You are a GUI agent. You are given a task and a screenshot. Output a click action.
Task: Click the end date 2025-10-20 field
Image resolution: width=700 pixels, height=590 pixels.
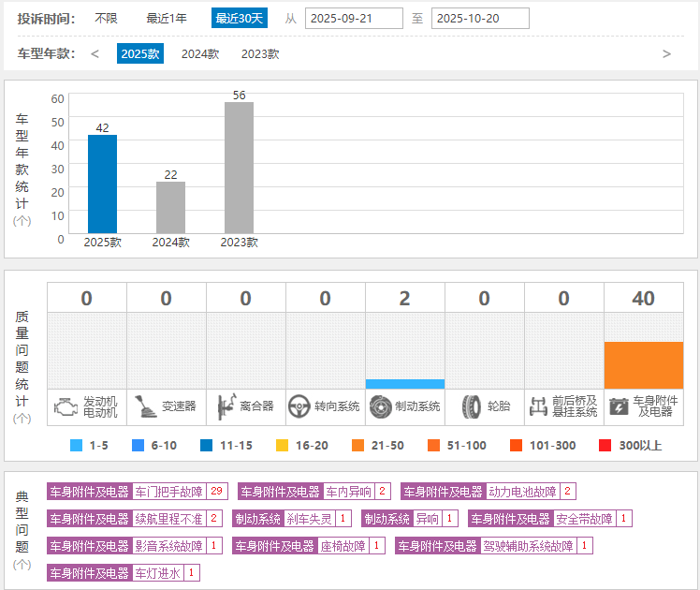pos(480,19)
